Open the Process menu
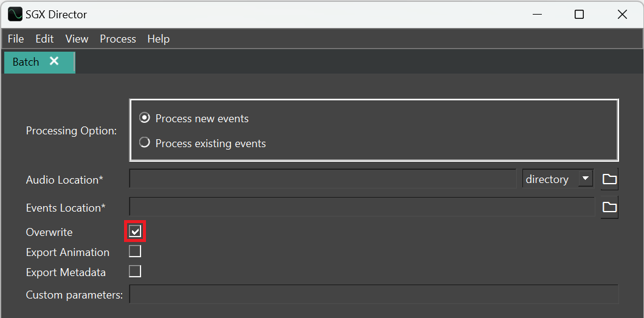Viewport: 644px width, 318px height. [118, 39]
